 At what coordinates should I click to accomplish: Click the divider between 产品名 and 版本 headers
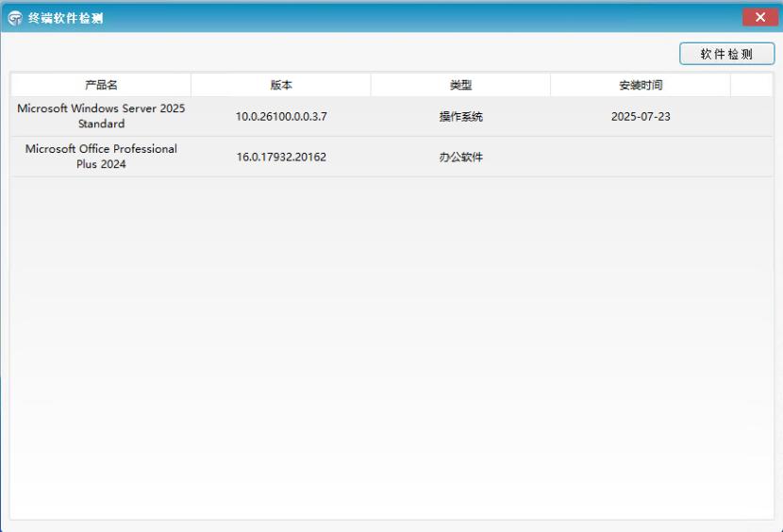pos(191,85)
